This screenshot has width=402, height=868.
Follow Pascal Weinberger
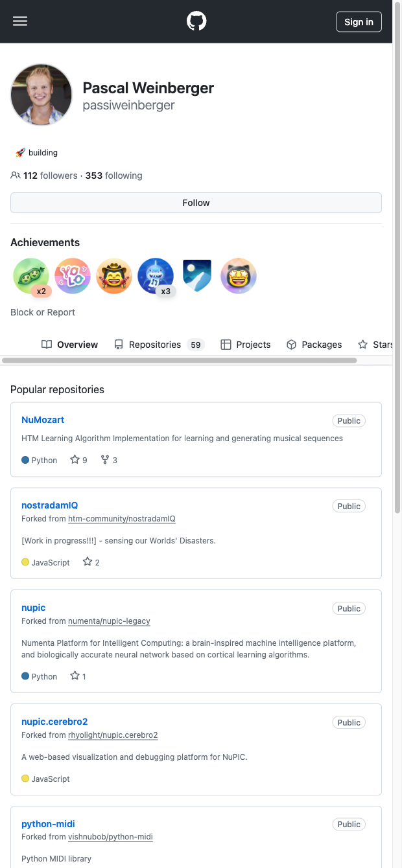(x=196, y=203)
